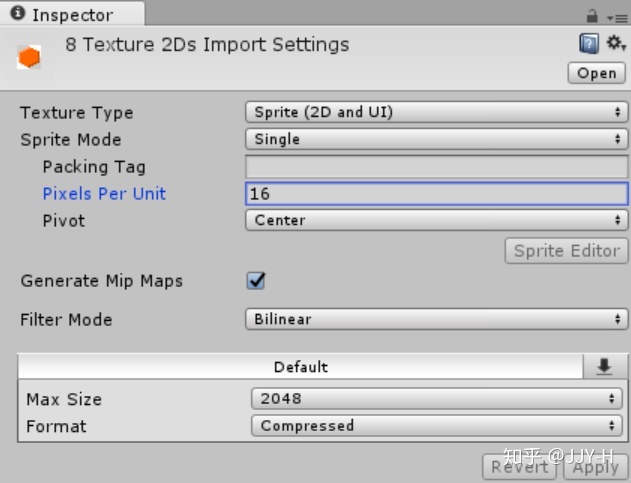Viewport: 631px width, 483px height.
Task: Click the Open button
Action: click(596, 73)
